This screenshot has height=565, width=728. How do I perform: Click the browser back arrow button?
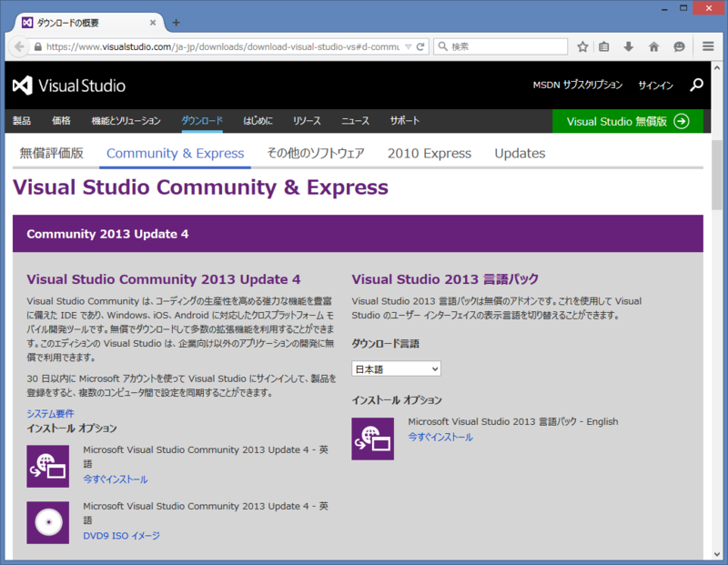click(19, 46)
